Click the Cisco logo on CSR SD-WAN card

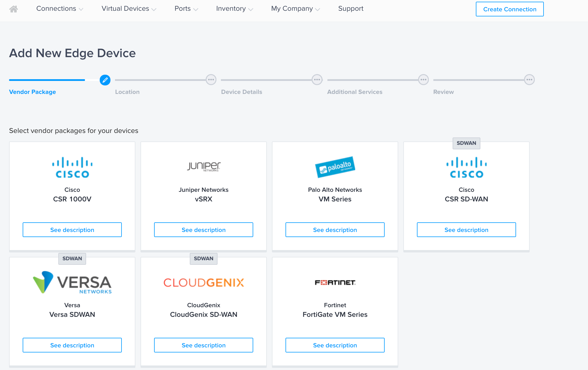point(466,167)
